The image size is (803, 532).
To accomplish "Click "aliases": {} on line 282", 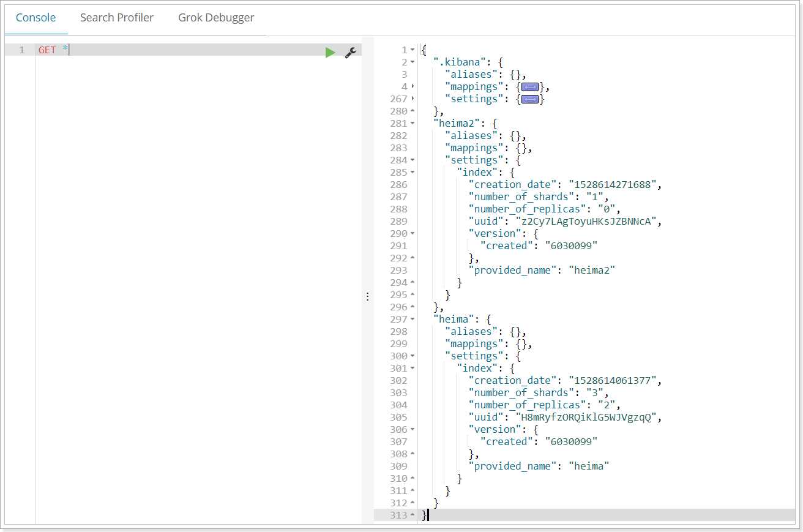I will (x=484, y=136).
